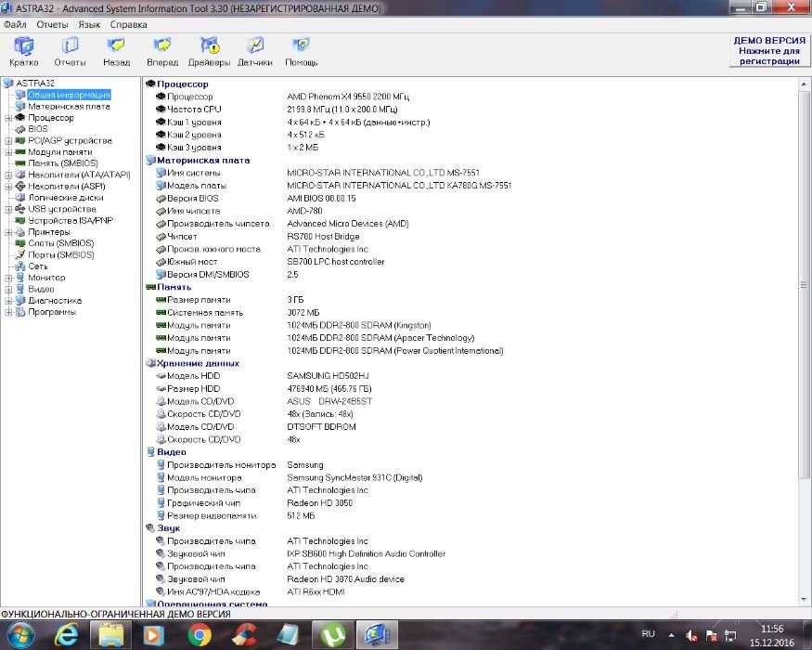This screenshot has height=650, width=812.
Task: Click the Версия BIOS row label
Action: click(x=193, y=198)
